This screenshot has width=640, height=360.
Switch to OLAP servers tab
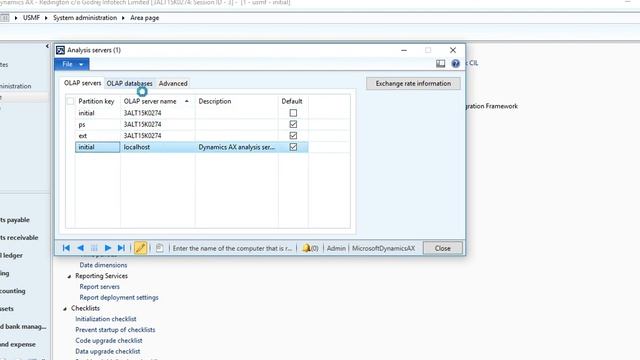(82, 83)
